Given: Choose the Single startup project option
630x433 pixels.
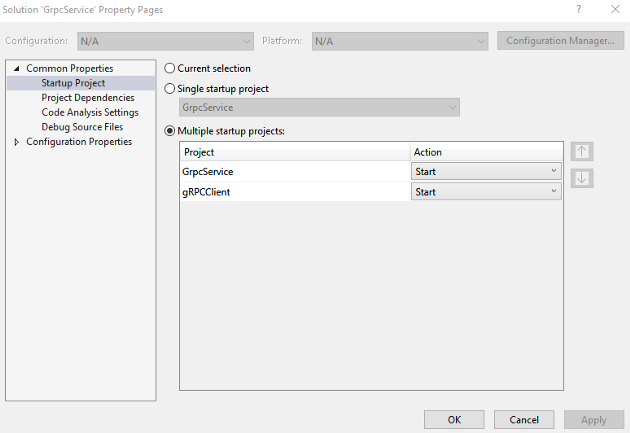Looking at the screenshot, I should pos(170,88).
